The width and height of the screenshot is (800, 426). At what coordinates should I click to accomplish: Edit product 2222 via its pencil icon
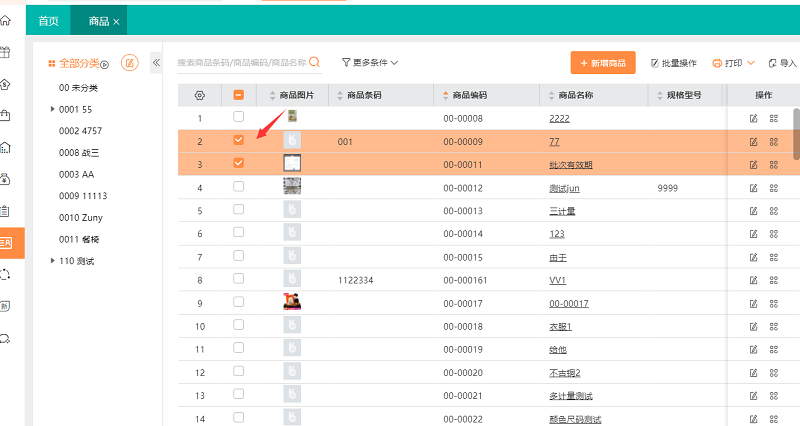pyautogui.click(x=754, y=118)
